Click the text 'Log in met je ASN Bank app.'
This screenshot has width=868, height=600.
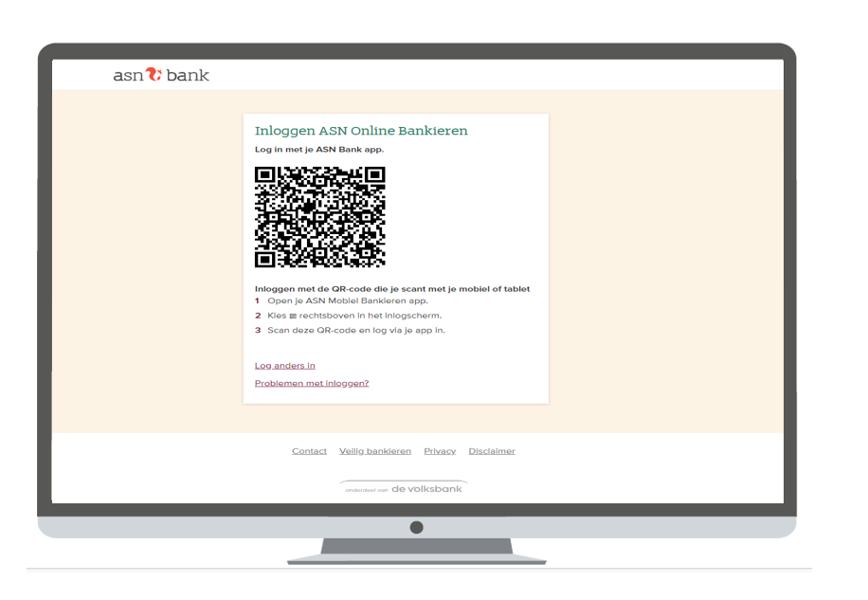coord(318,150)
